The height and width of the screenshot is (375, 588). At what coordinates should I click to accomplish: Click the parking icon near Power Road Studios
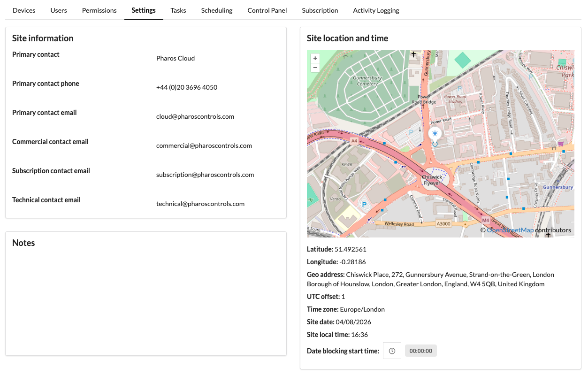459,88
